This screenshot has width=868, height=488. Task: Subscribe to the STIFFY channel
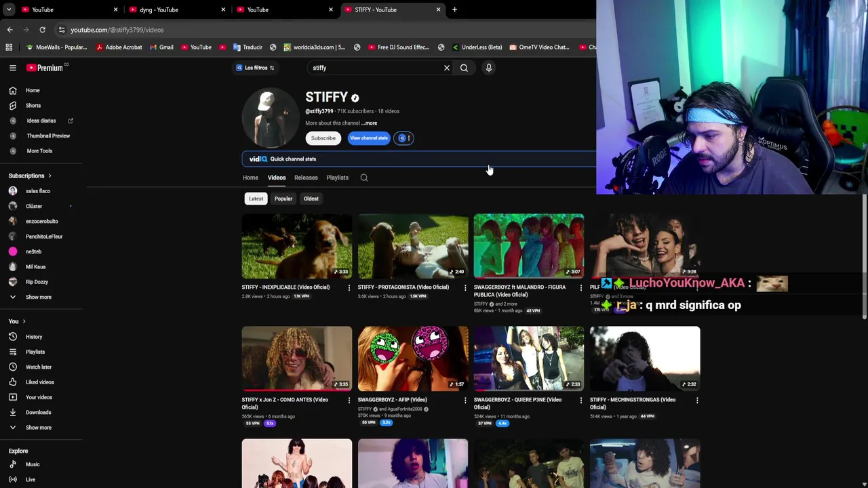point(323,138)
